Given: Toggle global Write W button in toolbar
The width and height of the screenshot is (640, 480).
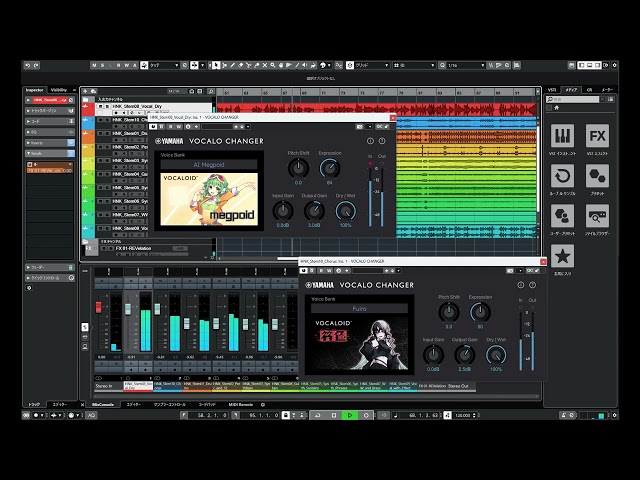Looking at the screenshot, I should (127, 65).
